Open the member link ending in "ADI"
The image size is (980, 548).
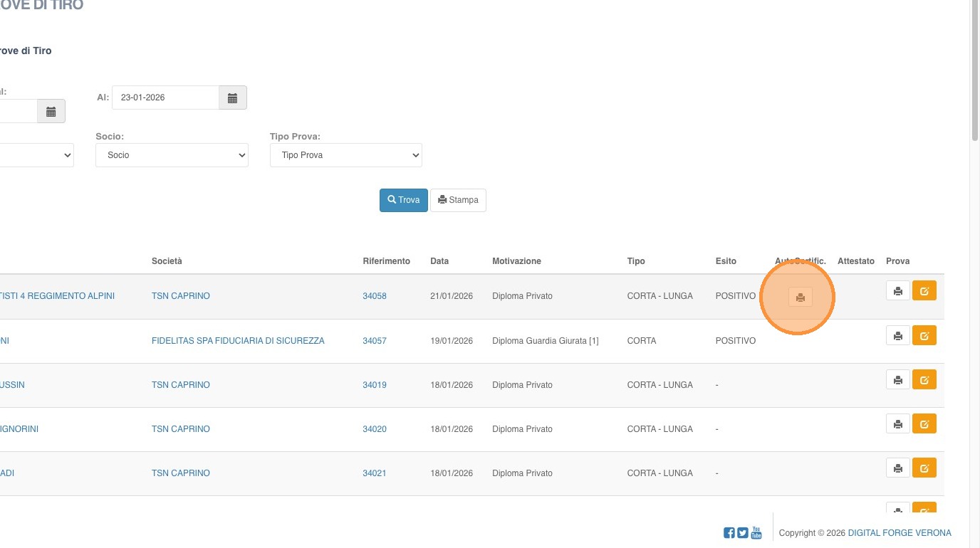coord(7,473)
